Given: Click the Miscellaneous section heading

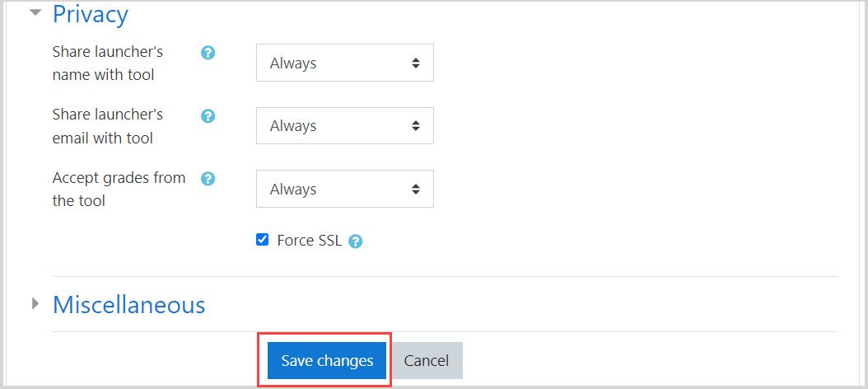Looking at the screenshot, I should pyautogui.click(x=129, y=305).
